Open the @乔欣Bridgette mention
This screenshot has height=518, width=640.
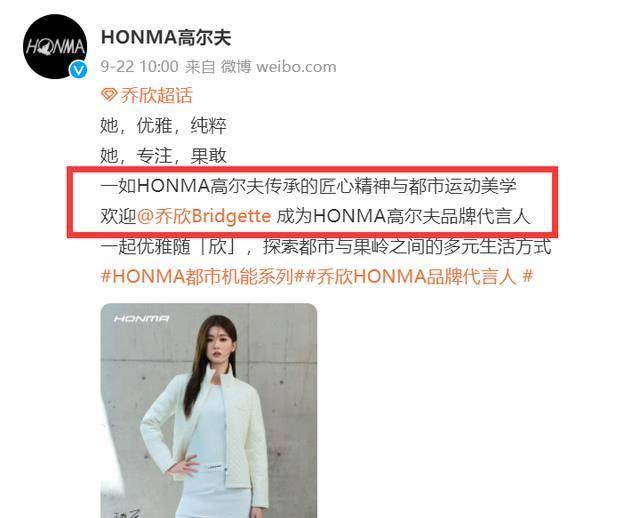(x=204, y=216)
